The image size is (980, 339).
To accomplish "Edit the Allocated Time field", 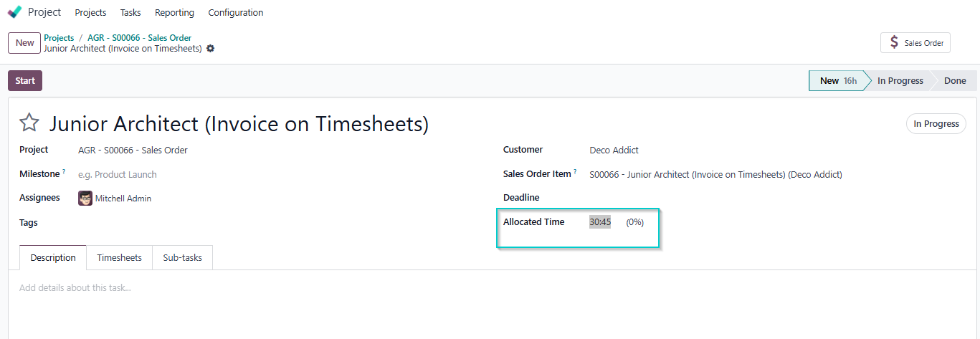I will point(600,222).
